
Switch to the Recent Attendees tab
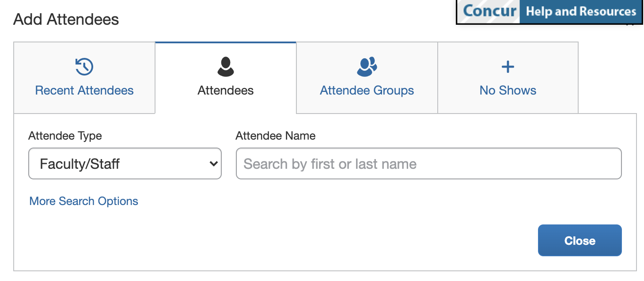[x=84, y=91]
